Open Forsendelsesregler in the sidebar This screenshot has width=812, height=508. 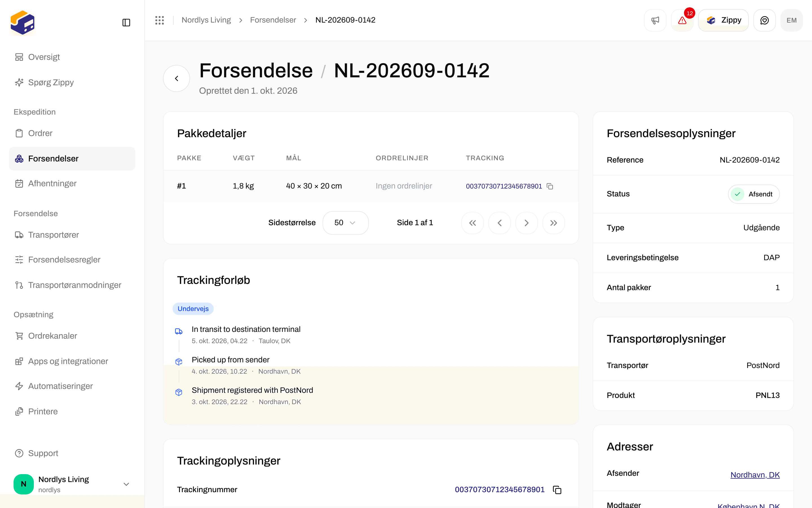pos(72,260)
